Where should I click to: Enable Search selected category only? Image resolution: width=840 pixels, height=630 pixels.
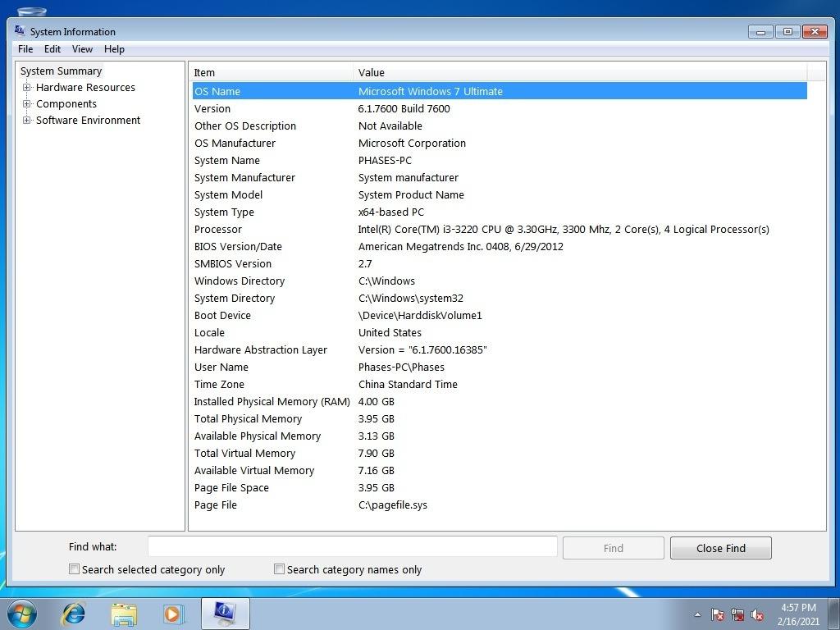pyautogui.click(x=74, y=568)
